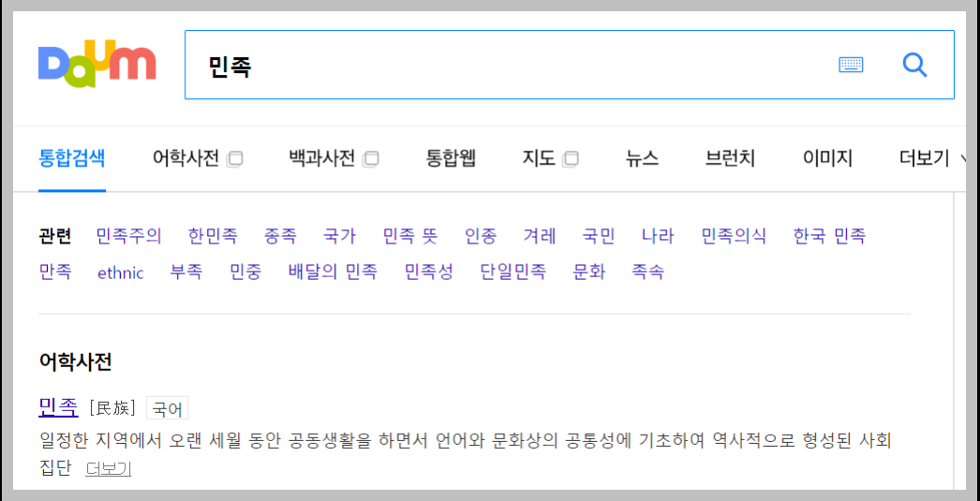Search related term 나라
Screen dimensions: 980x501
coord(658,236)
